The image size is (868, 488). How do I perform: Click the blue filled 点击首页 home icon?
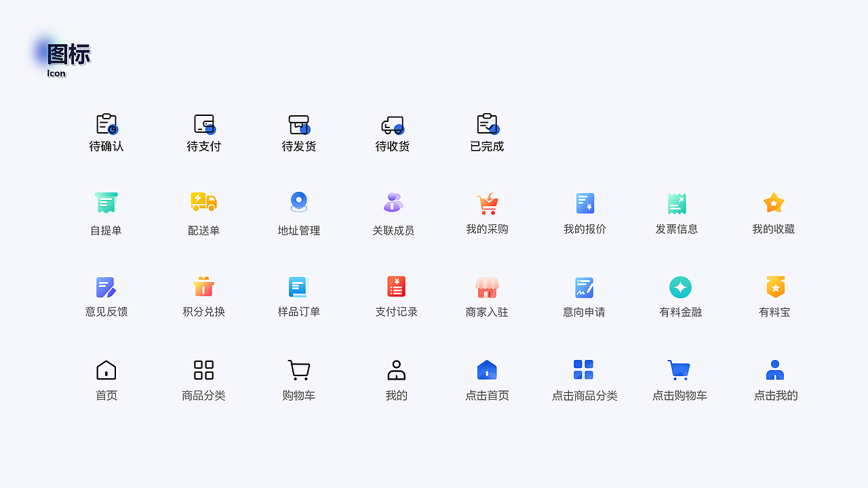click(x=487, y=370)
